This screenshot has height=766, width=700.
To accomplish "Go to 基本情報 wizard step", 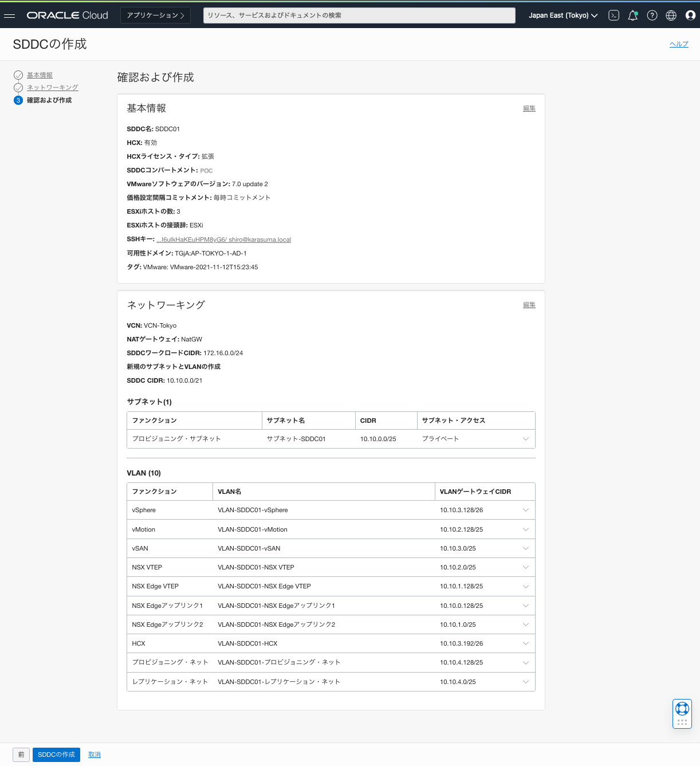I will click(40, 75).
